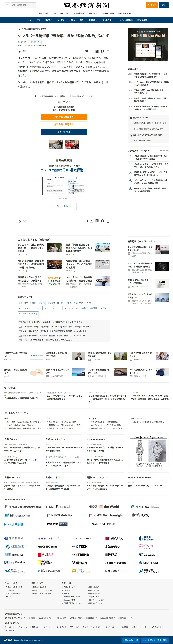
Task: Click the お問い合わせ button in the footer
Action: tap(131, 640)
